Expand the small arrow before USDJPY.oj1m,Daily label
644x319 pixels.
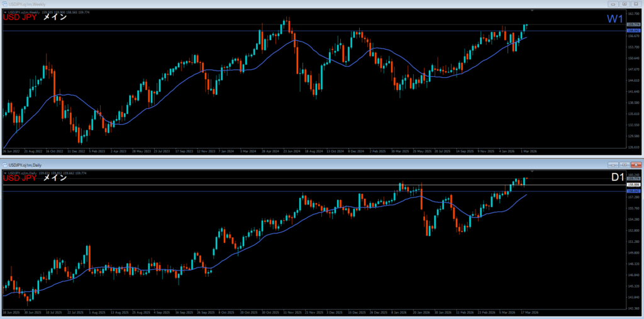pos(5,173)
